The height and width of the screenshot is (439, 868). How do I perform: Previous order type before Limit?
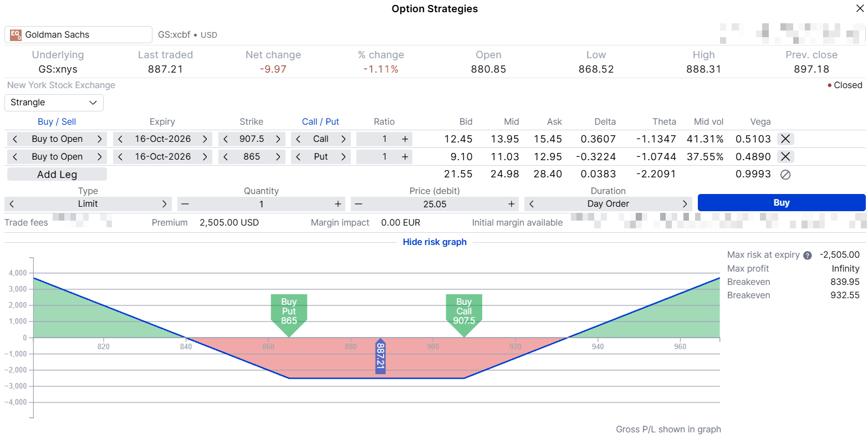tap(12, 204)
